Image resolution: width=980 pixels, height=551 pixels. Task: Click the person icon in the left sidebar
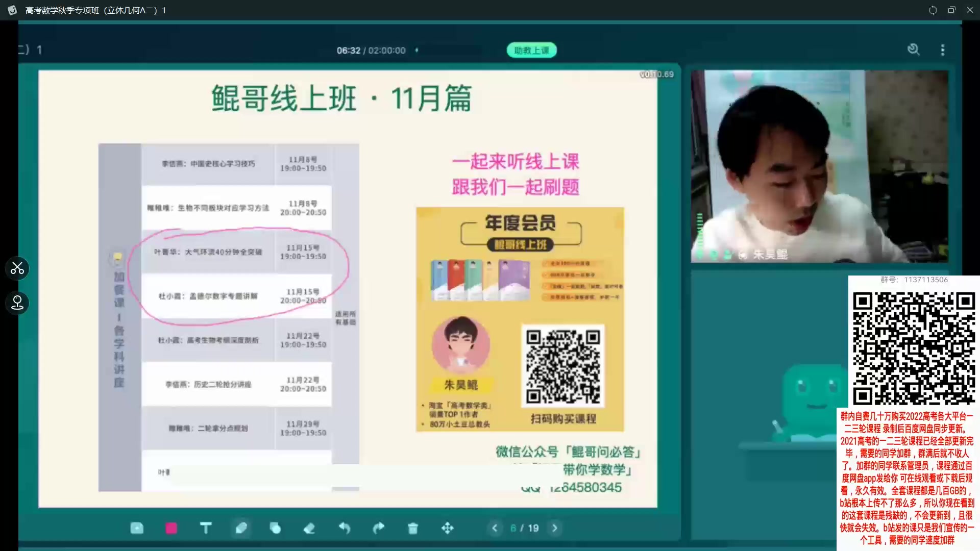click(x=17, y=303)
